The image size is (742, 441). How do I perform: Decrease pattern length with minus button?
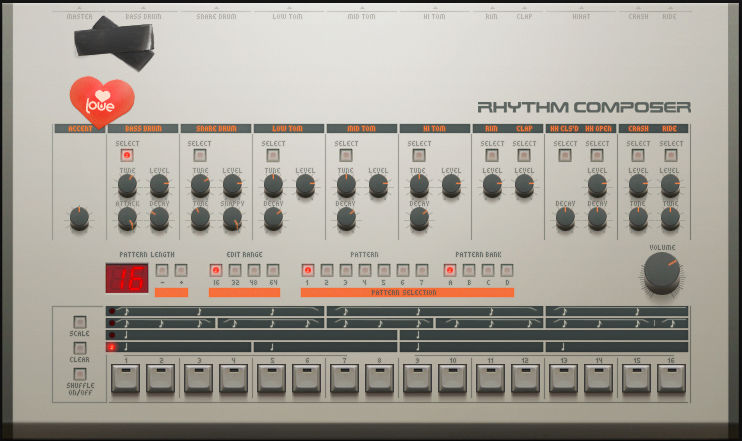162,270
